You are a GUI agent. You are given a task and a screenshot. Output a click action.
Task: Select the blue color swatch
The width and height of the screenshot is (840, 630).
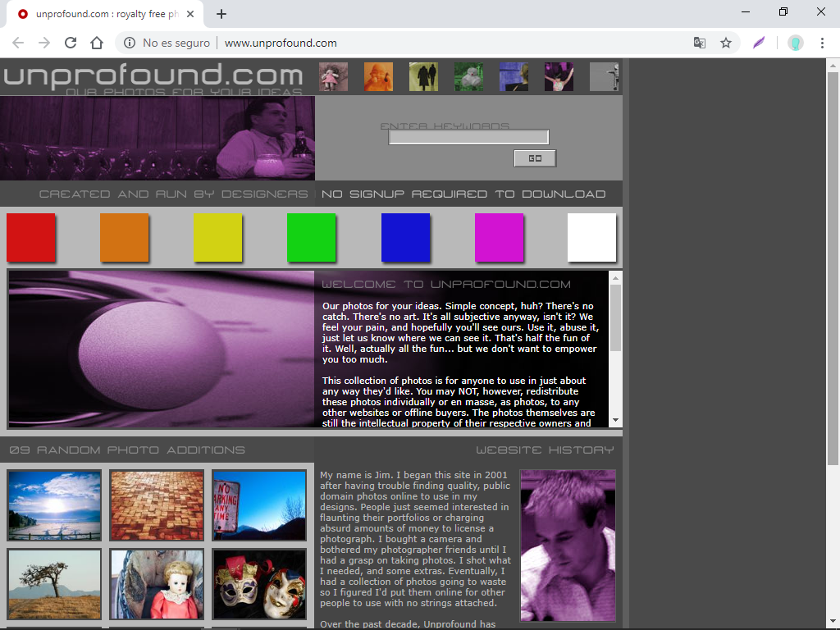pyautogui.click(x=405, y=237)
